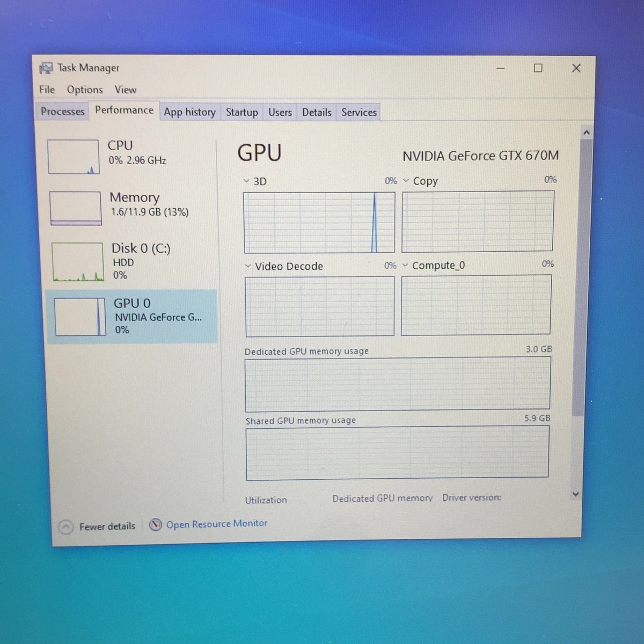Switch to the Details tab
This screenshot has width=644, height=644.
pyautogui.click(x=317, y=112)
